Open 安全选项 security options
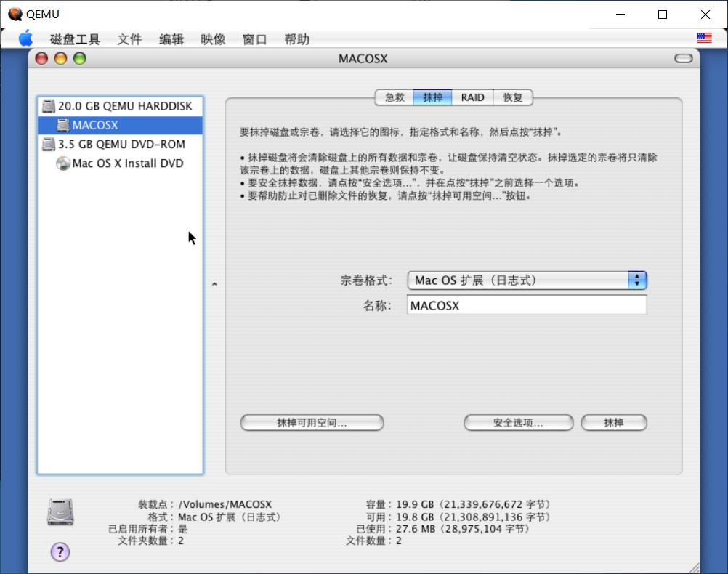This screenshot has height=574, width=728. 518,422
